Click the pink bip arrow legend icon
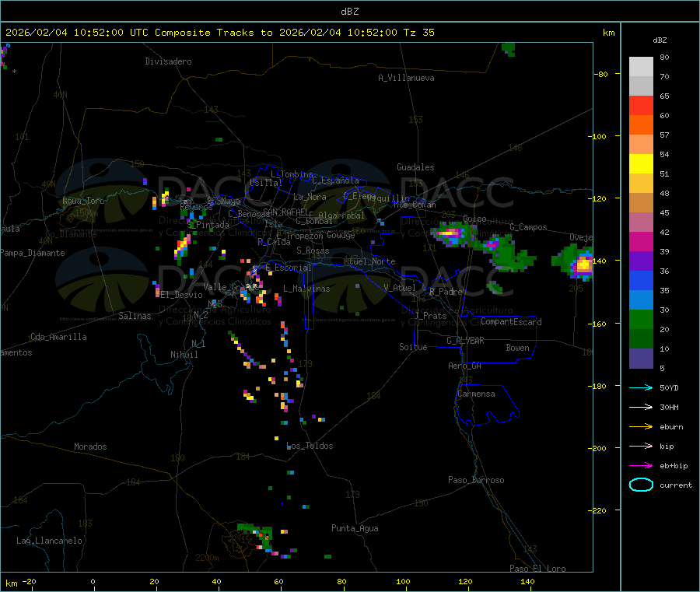 pos(641,446)
